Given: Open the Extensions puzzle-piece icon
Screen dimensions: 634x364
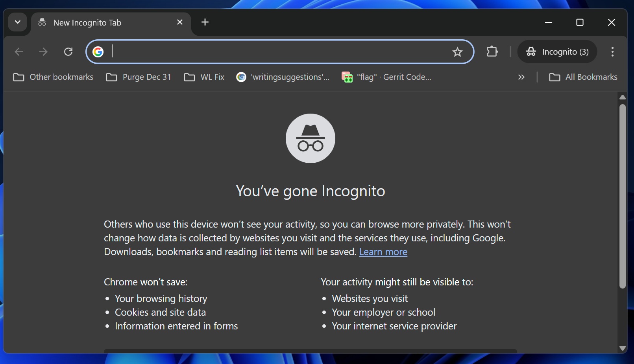Looking at the screenshot, I should 492,51.
